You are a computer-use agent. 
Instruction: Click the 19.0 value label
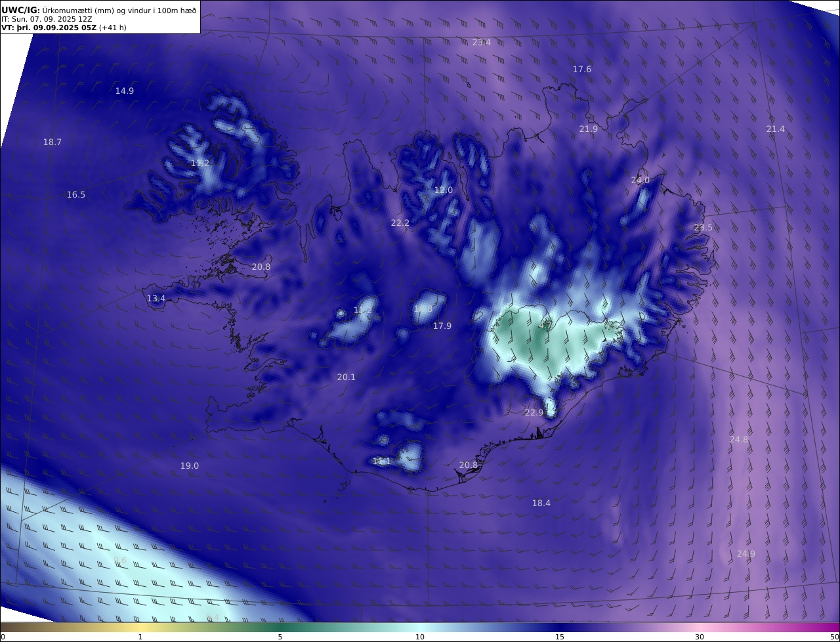pos(190,465)
